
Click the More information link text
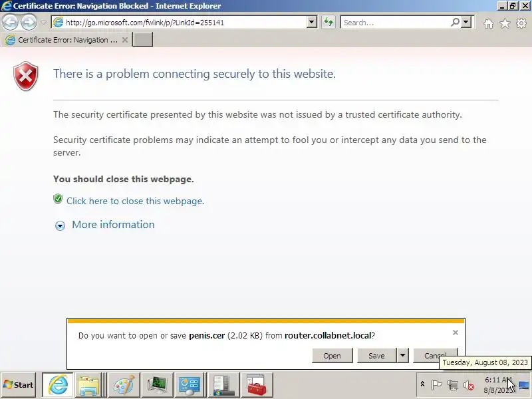[x=113, y=225]
